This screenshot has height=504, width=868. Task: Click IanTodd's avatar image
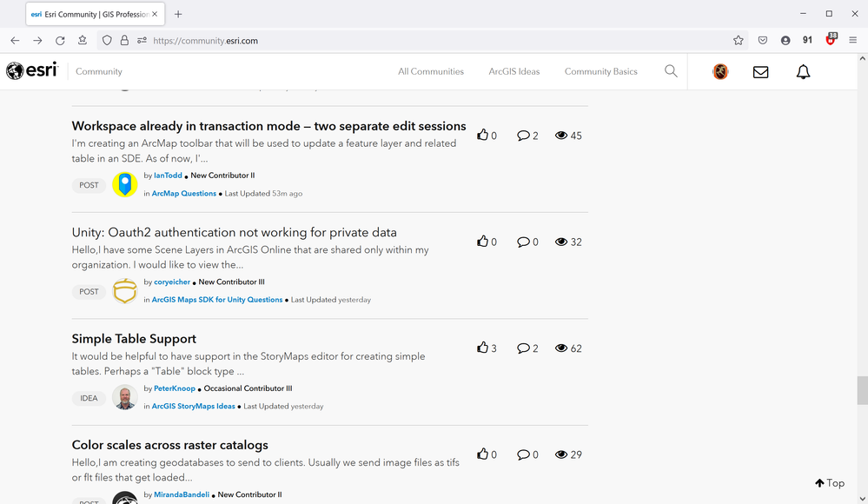[x=125, y=184]
